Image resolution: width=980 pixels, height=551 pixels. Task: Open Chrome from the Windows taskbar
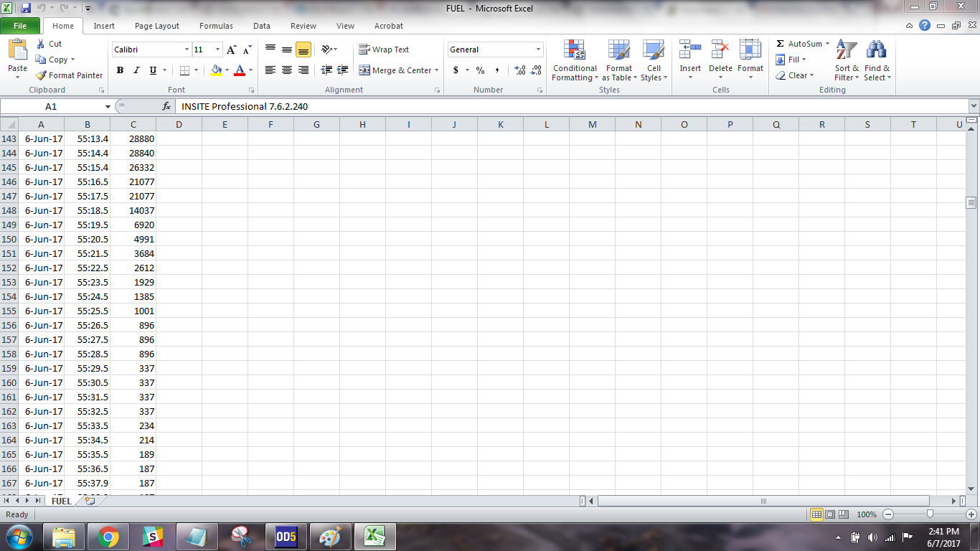[108, 537]
